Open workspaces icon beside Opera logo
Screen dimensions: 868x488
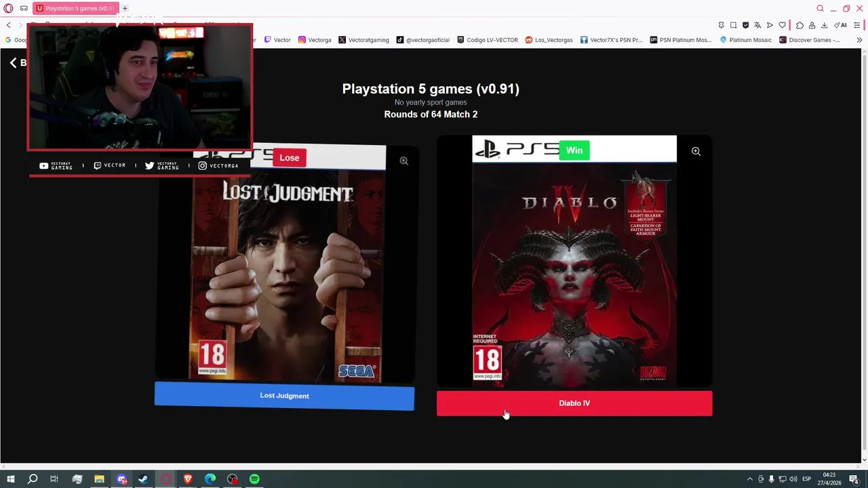(24, 8)
